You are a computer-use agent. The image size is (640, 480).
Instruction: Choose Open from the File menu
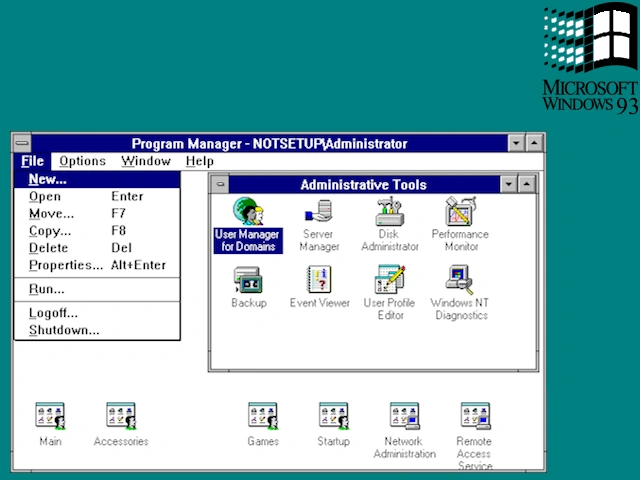97,196
